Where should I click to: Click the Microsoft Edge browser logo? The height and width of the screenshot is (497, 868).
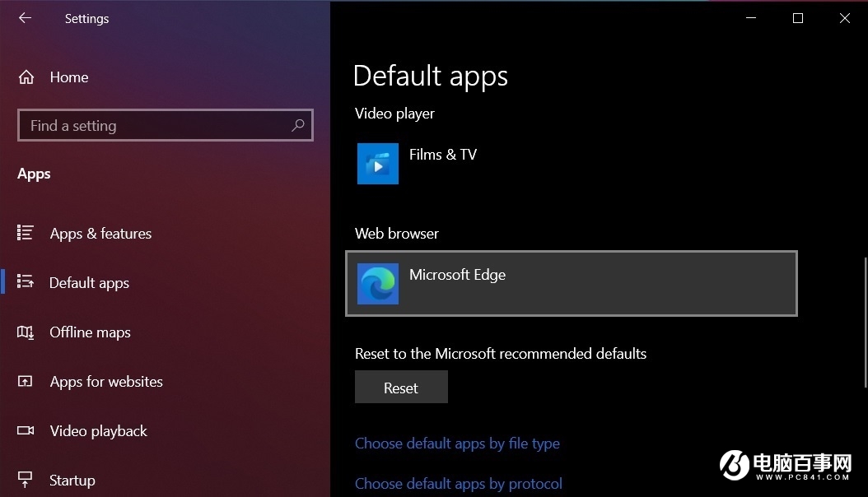point(378,284)
